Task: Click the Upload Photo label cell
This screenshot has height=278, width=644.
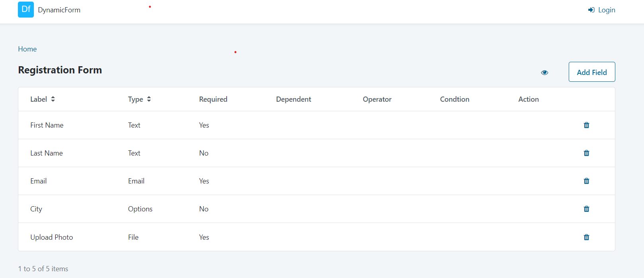Action: click(52, 237)
